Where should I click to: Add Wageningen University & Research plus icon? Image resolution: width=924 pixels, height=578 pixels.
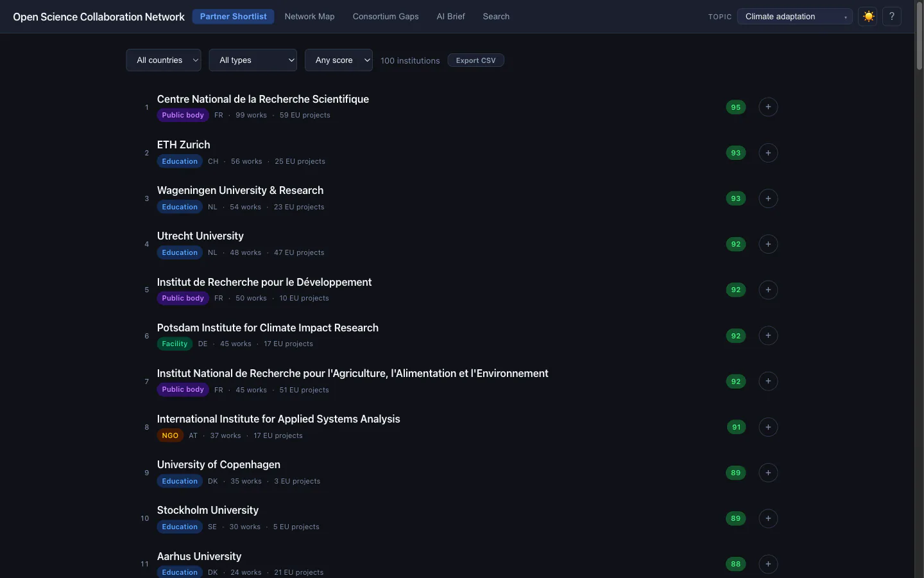coord(768,198)
